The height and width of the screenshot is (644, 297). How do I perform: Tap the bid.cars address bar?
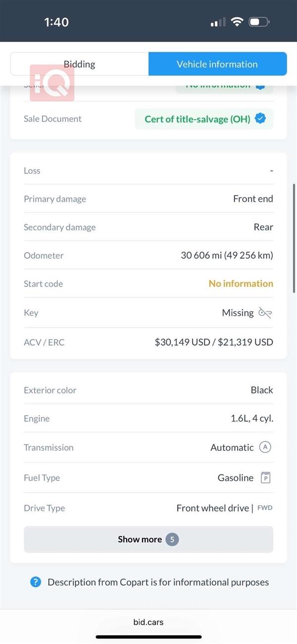click(148, 622)
